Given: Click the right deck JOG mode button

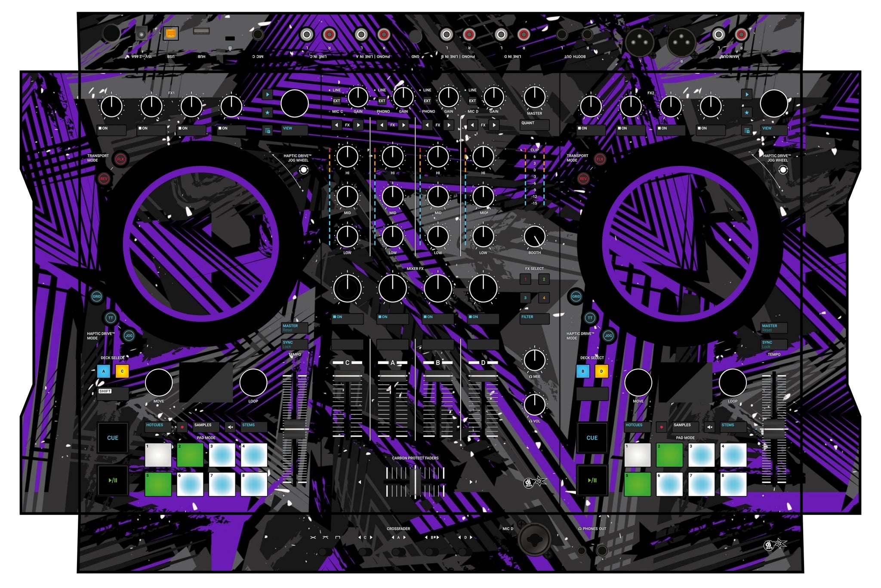Looking at the screenshot, I should point(608,336).
